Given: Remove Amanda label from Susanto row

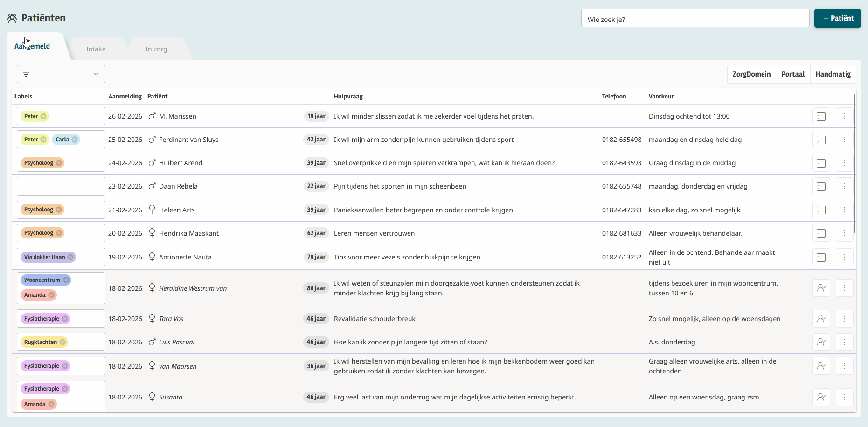Looking at the screenshot, I should (51, 404).
